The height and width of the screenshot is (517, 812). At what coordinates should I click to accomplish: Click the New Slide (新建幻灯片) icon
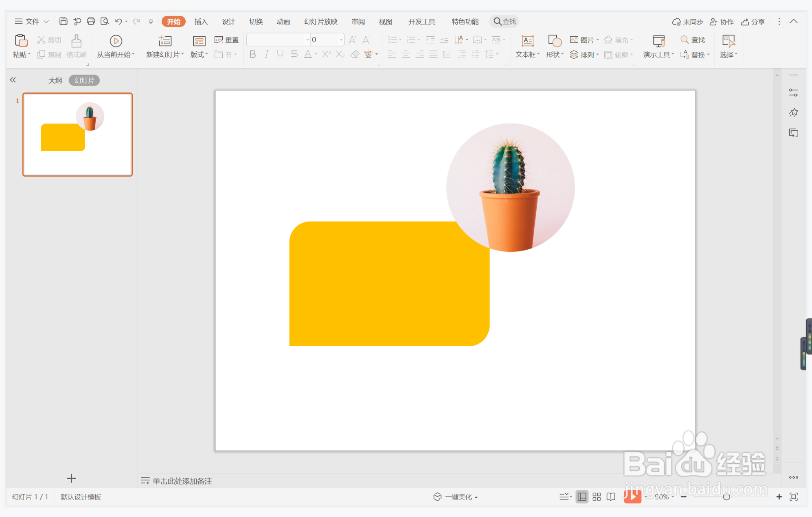(165, 41)
